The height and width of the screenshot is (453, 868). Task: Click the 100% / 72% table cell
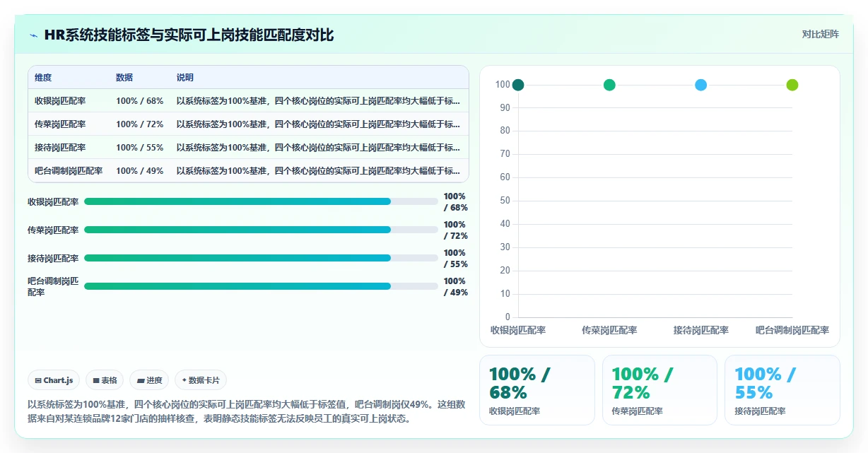tap(140, 124)
